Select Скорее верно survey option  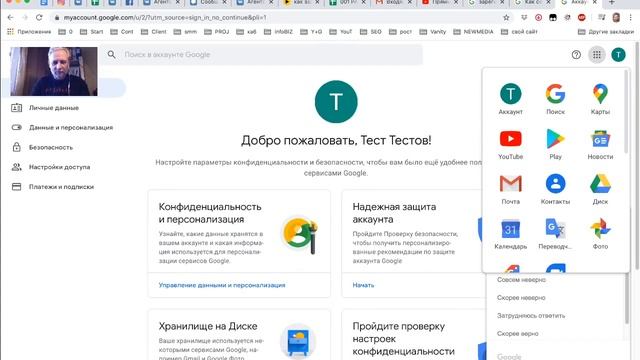(x=518, y=333)
